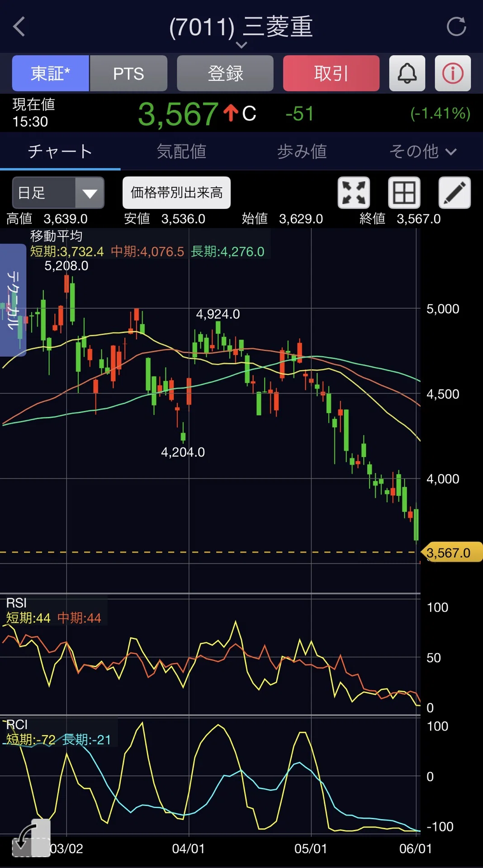Tap the 05/01 date axis label
483x868 pixels.
(x=311, y=849)
